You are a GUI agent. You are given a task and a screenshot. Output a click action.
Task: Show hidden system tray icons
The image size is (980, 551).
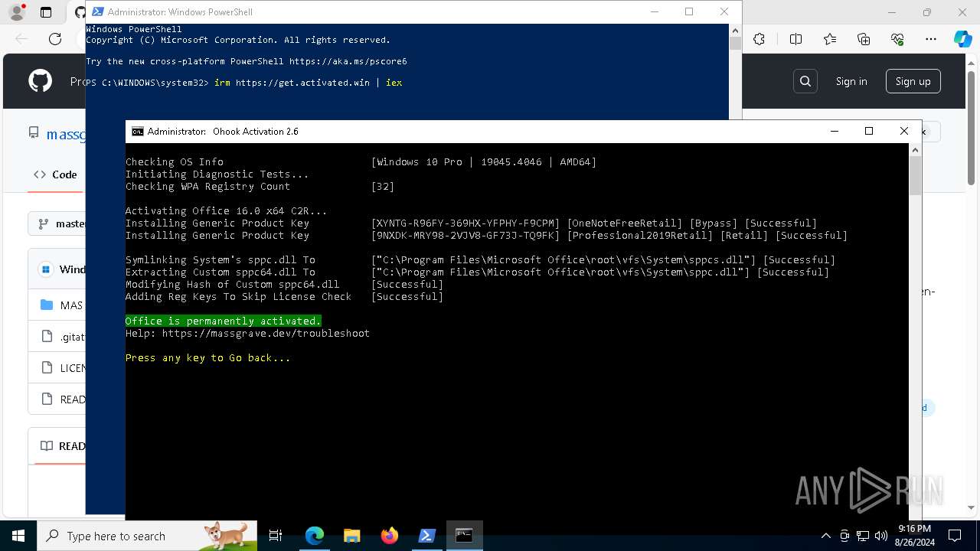[x=826, y=536]
